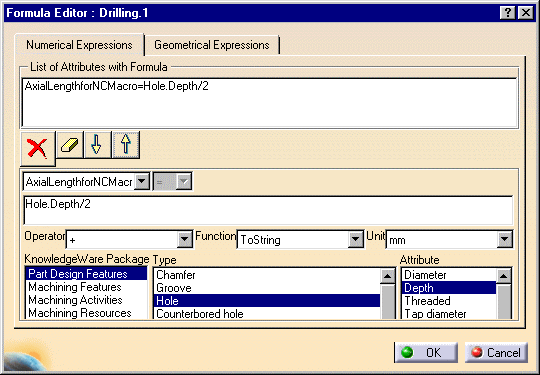The height and width of the screenshot is (375, 540).
Task: Pick Threaded in Attribute list
Action: point(449,301)
